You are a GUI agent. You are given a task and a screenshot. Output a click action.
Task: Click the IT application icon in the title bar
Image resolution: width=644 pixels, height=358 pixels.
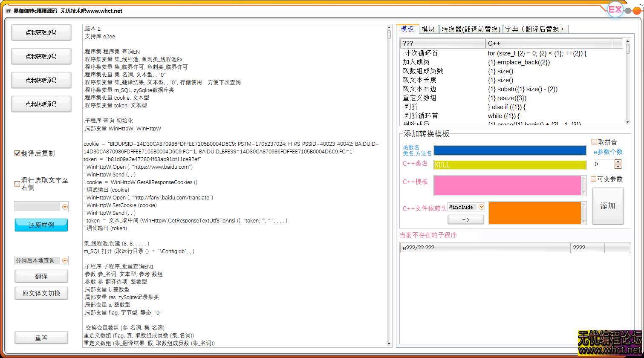click(8, 12)
